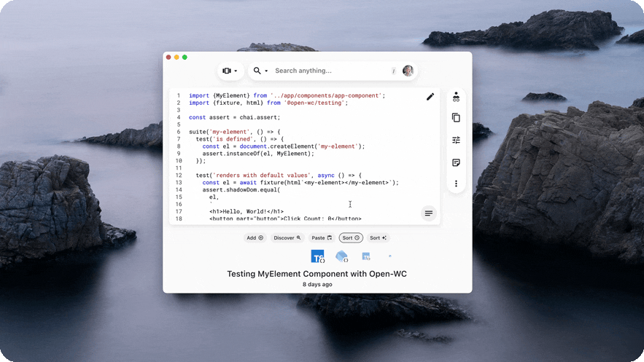Open the three-dot more options menu

pos(456,184)
